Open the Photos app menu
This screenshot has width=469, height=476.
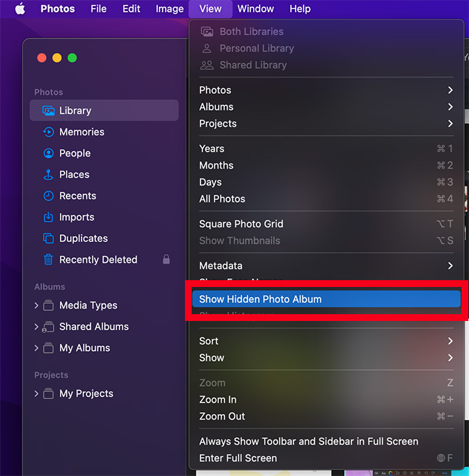(x=58, y=9)
